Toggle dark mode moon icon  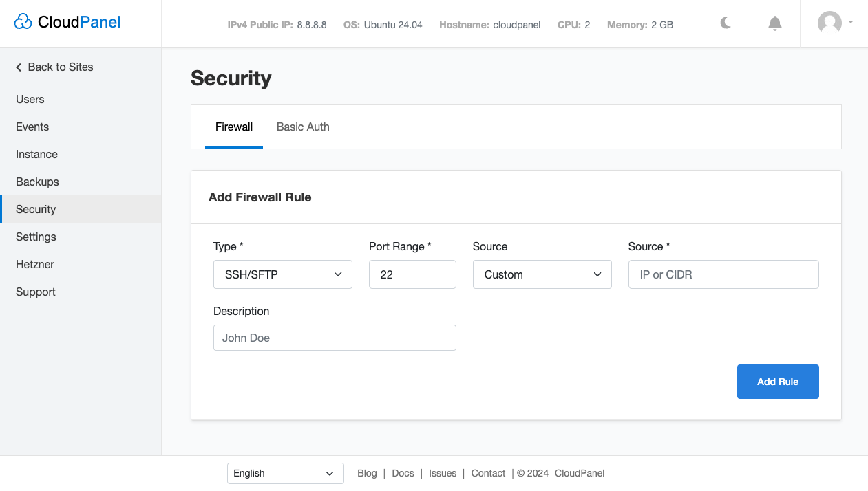coord(726,23)
